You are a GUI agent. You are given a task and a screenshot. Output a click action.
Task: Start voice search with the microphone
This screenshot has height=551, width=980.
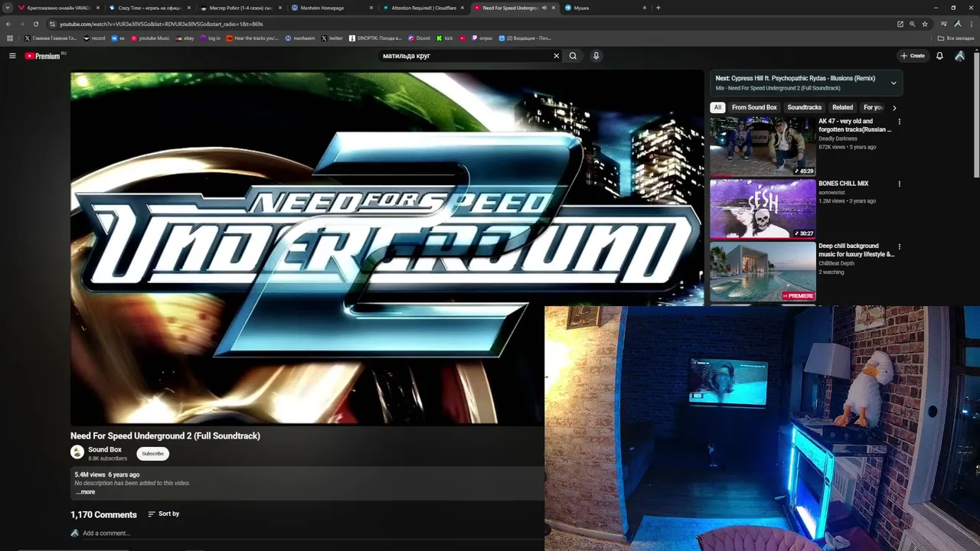tap(596, 56)
